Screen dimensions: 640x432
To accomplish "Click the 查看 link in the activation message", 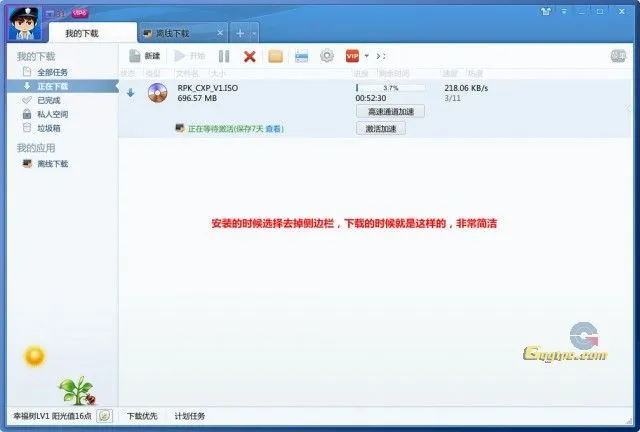I will pyautogui.click(x=273, y=129).
